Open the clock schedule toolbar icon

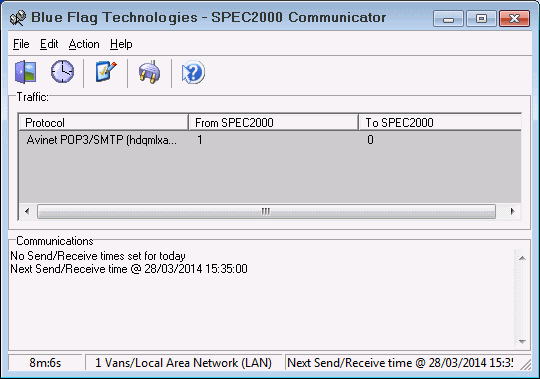click(62, 72)
